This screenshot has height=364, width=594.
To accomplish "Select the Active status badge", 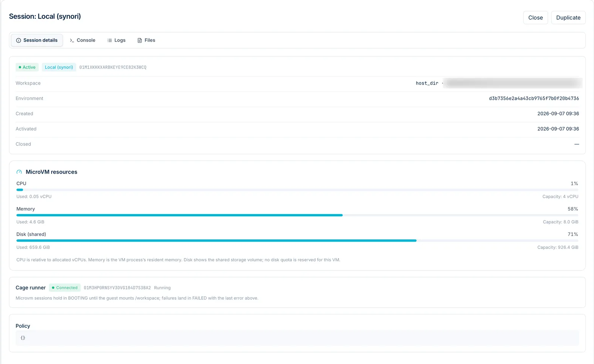I will pyautogui.click(x=27, y=67).
